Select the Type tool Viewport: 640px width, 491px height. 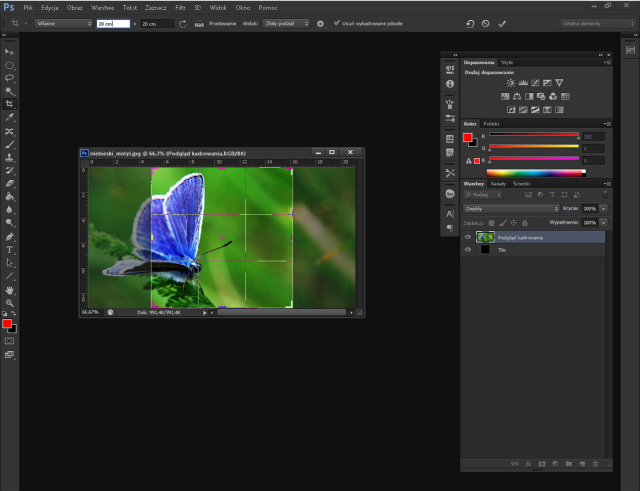point(9,250)
